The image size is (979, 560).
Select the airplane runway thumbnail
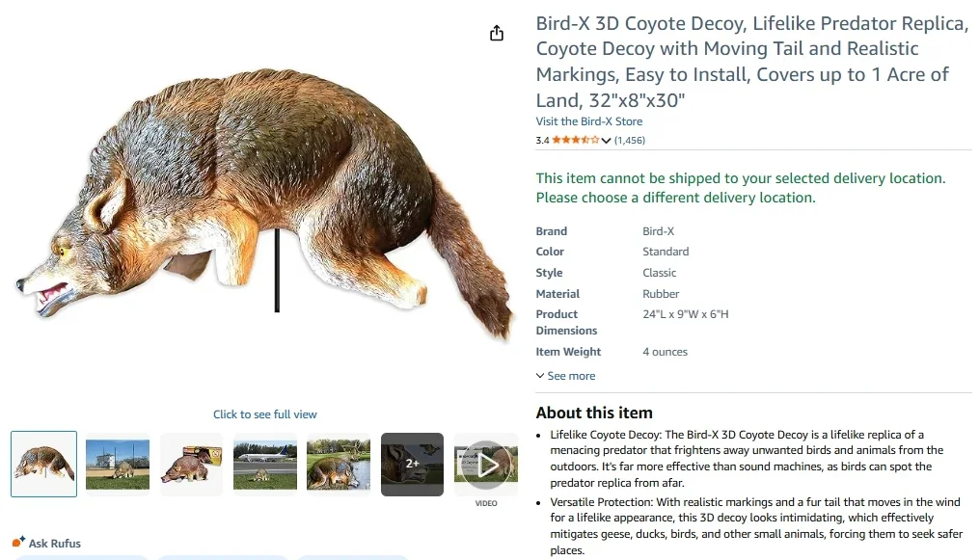pos(265,464)
